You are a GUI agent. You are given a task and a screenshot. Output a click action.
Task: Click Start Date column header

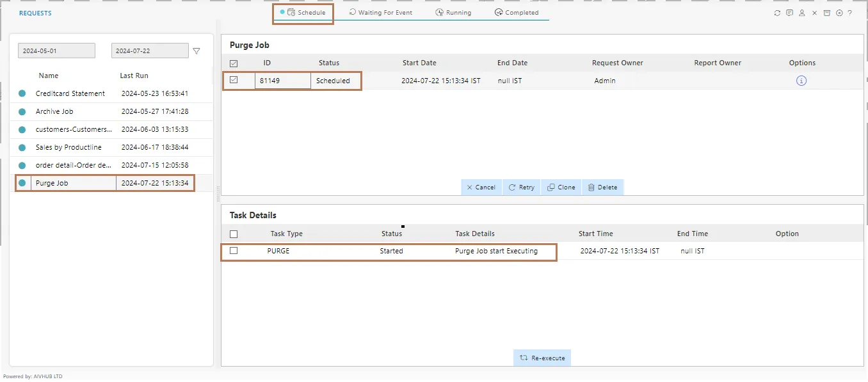[419, 63]
